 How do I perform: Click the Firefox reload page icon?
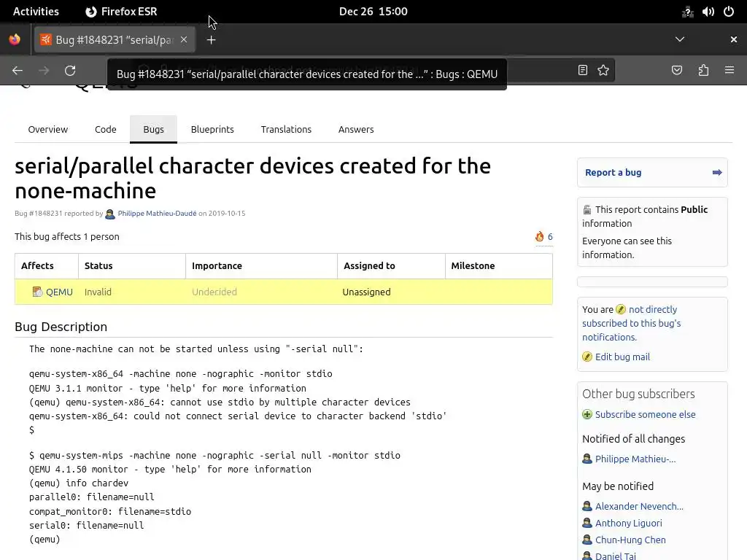pos(70,71)
